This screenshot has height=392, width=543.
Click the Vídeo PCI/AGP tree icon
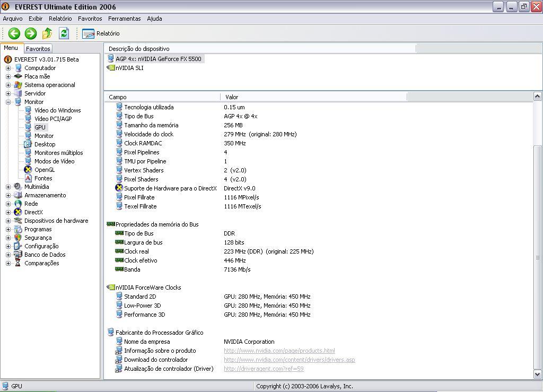tap(28, 119)
